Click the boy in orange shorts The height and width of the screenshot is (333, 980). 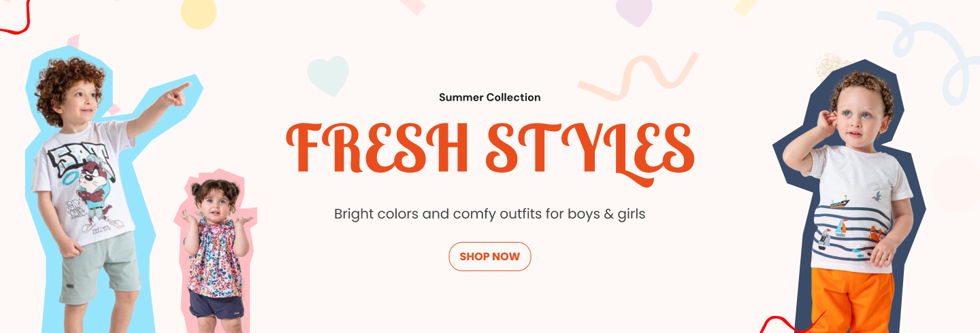click(851, 204)
